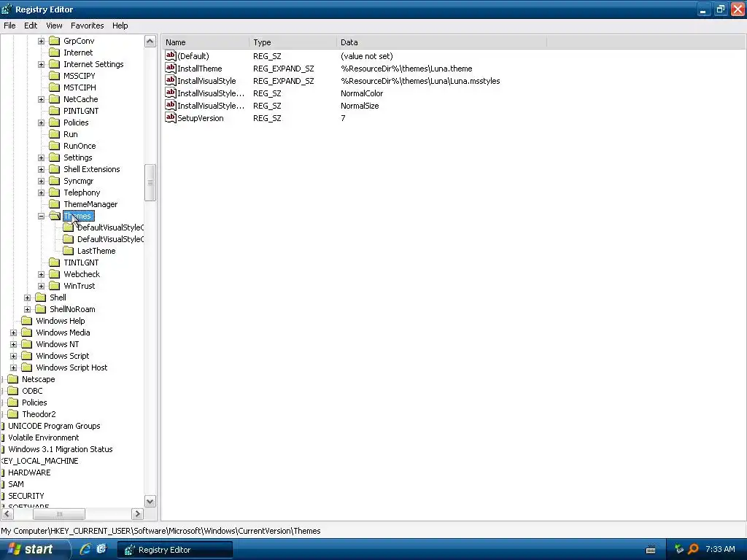Select the ThemeManager folder icon

tap(55, 204)
